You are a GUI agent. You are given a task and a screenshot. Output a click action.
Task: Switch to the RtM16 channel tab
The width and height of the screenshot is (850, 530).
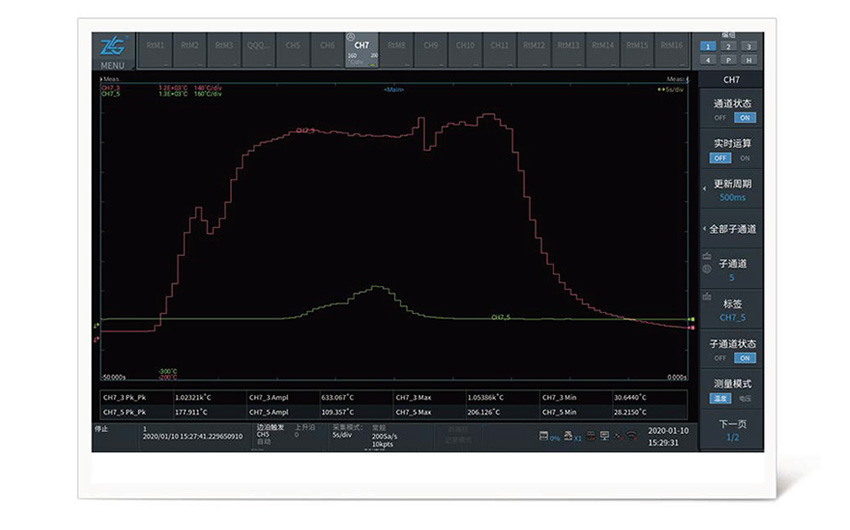pos(672,50)
